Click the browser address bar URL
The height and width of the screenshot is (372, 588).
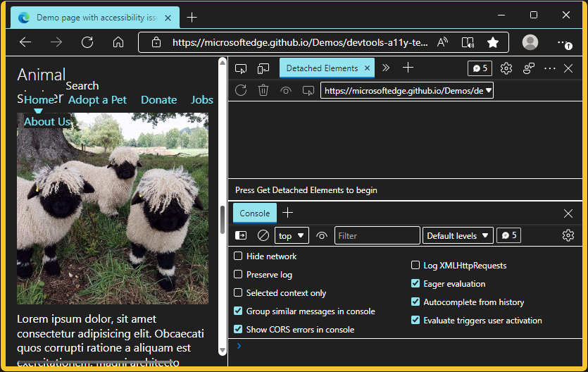pos(300,42)
